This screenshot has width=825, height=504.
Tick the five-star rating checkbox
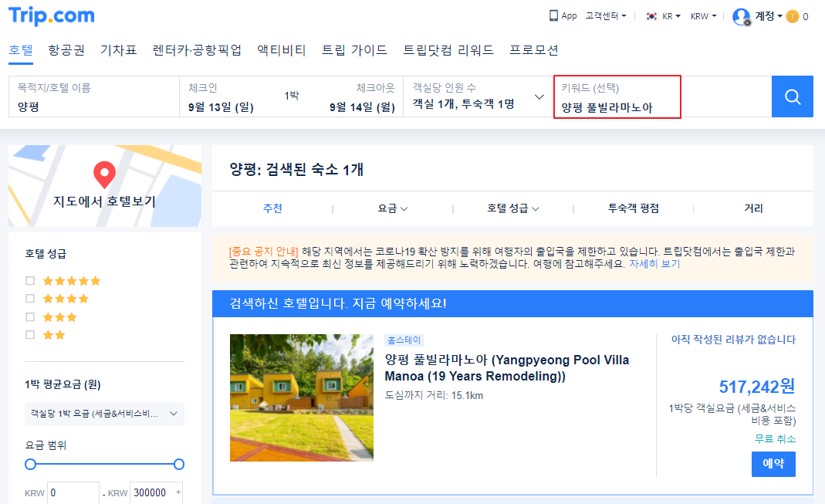click(x=30, y=281)
